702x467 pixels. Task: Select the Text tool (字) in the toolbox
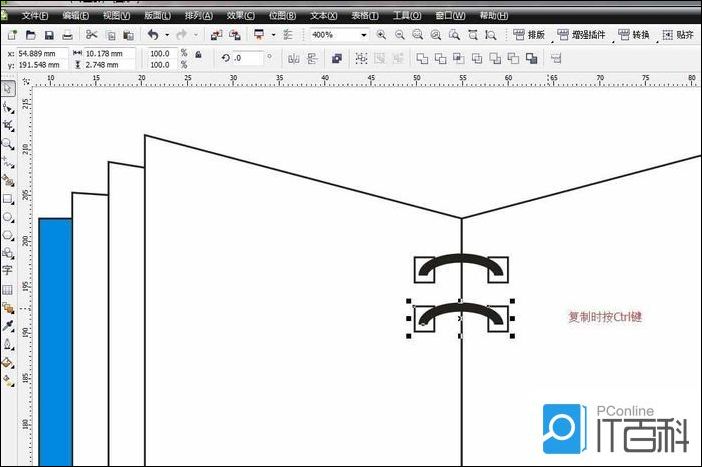(x=8, y=270)
